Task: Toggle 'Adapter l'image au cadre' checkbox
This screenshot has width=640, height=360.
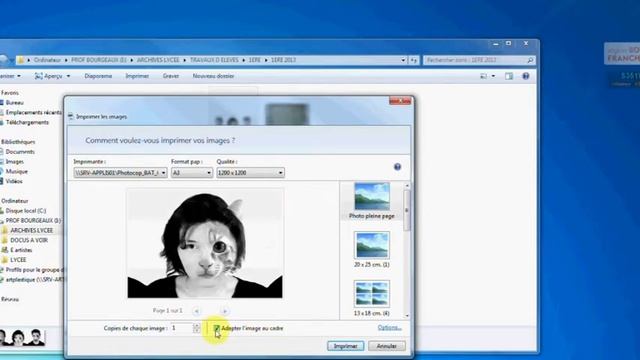Action: pos(217,328)
